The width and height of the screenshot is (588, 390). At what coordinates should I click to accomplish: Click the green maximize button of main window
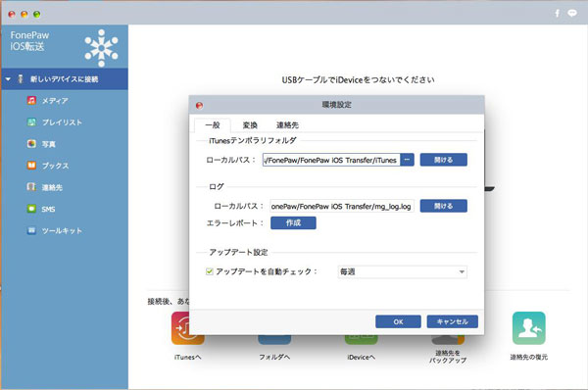click(37, 15)
